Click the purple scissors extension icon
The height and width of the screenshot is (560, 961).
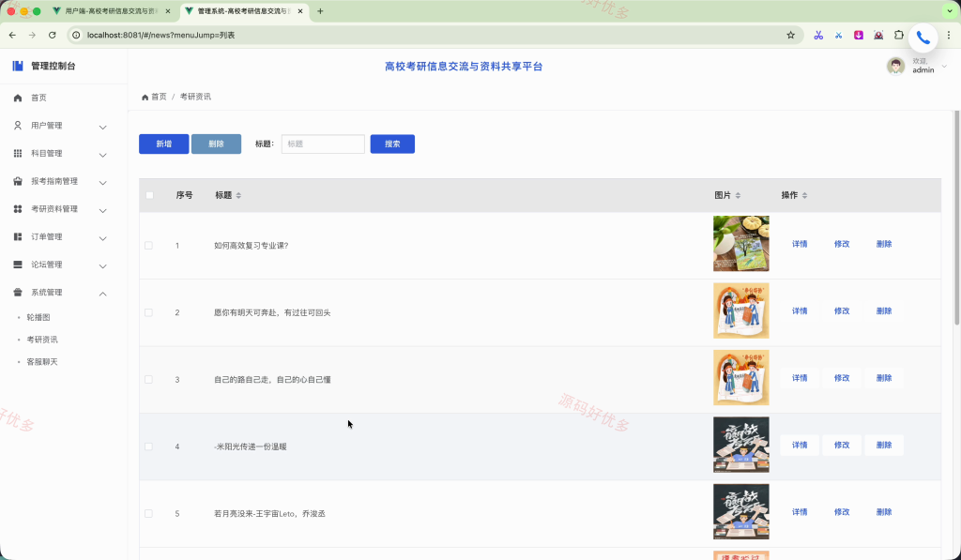(x=818, y=35)
